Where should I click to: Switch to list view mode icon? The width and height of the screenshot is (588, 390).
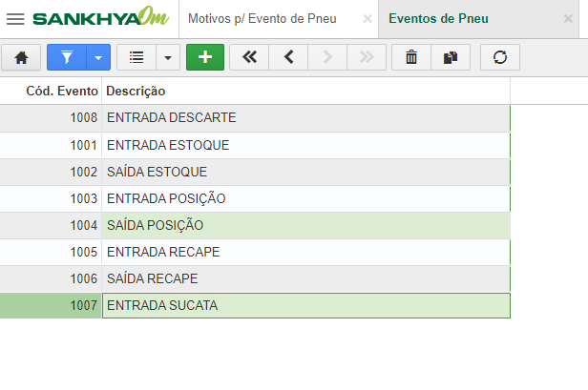(136, 57)
